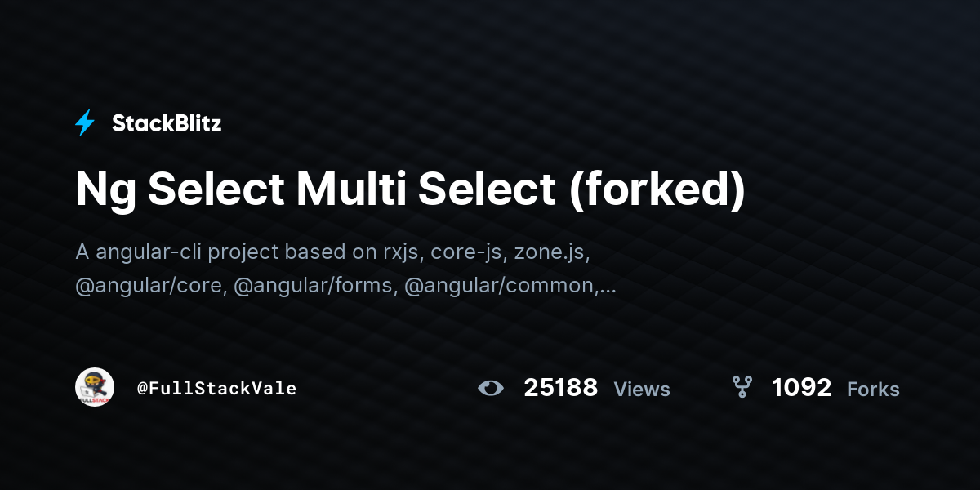Viewport: 980px width, 490px height.
Task: Open the FullStackVale avatar image
Action: [x=95, y=387]
